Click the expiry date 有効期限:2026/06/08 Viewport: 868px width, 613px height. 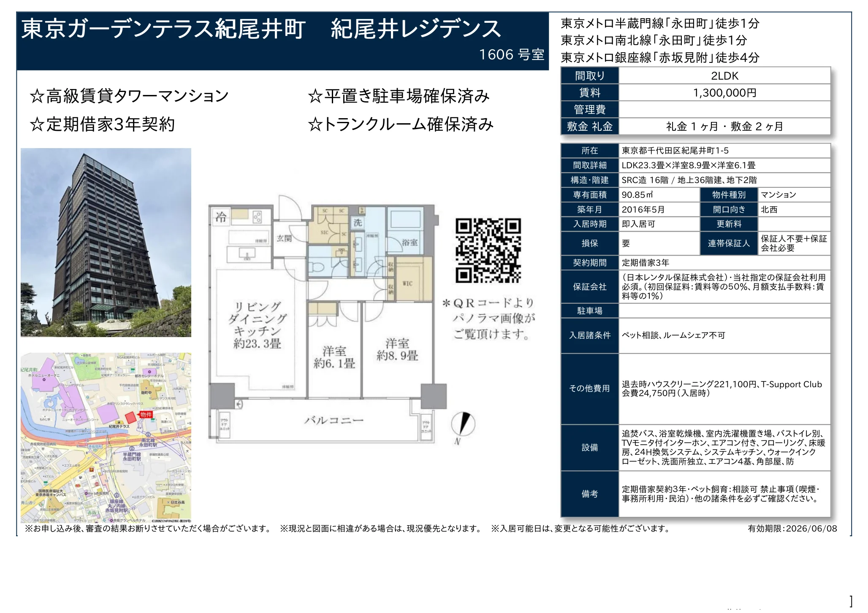[x=792, y=529]
